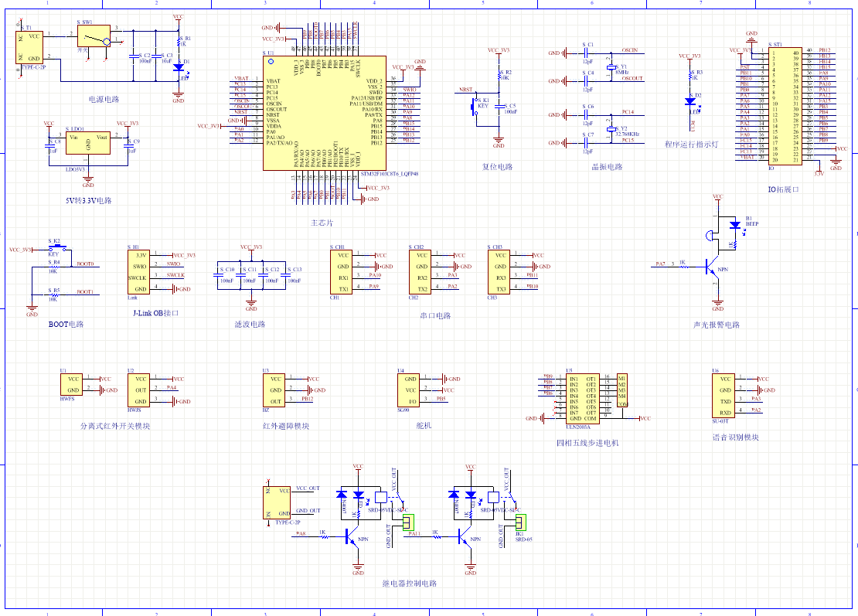
Task: Select the 继电器控制电路 label
Action: (x=410, y=584)
